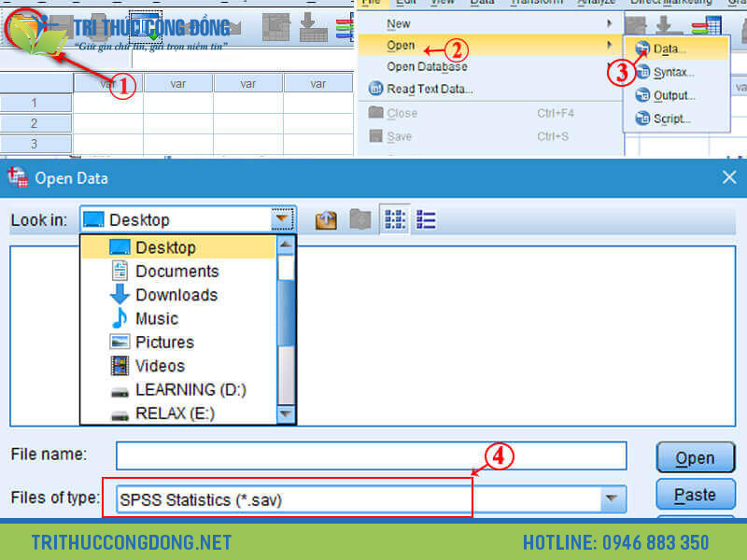
Task: Click the Open button in dialog
Action: tap(696, 457)
